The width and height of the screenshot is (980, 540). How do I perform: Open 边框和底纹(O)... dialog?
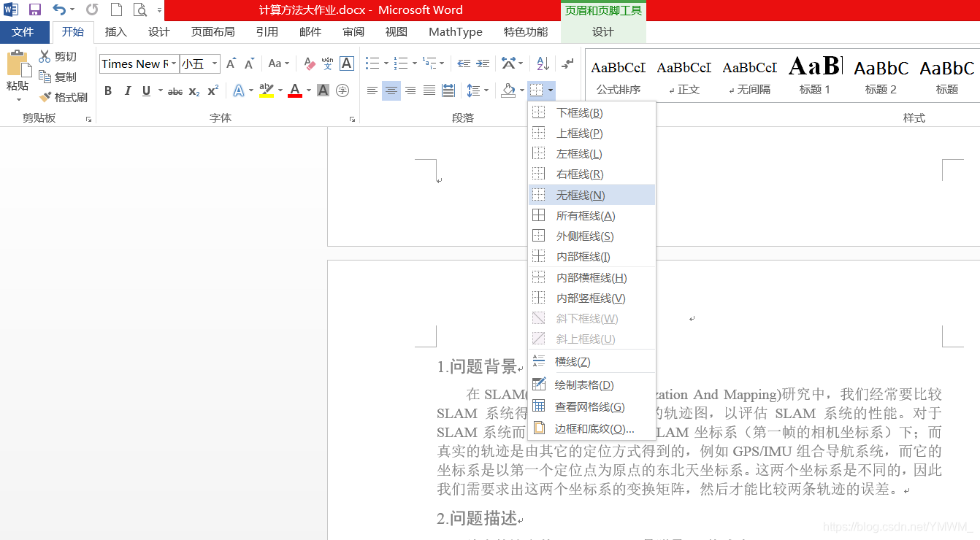click(592, 428)
